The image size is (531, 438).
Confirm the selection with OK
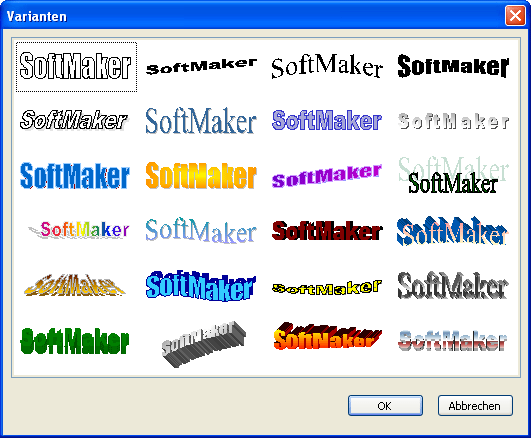(x=385, y=405)
